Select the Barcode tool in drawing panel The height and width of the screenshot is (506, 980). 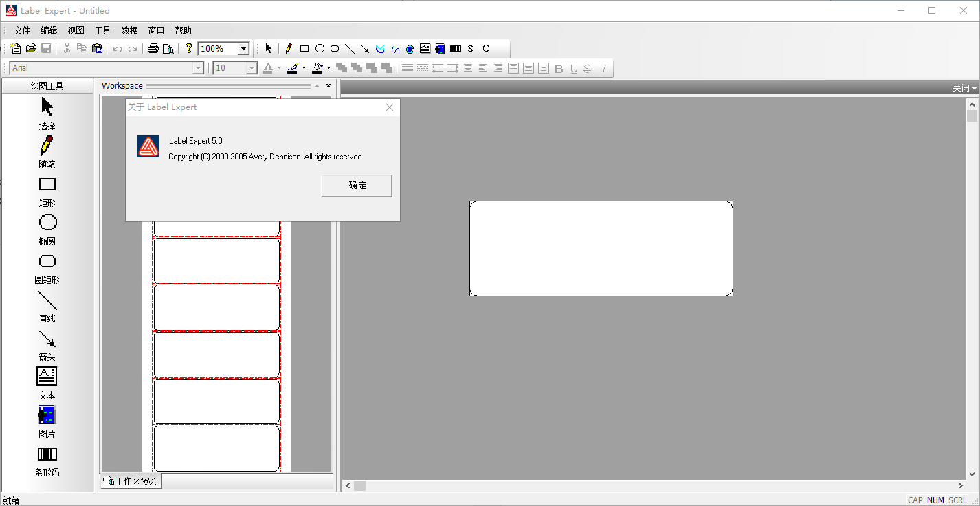[47, 454]
